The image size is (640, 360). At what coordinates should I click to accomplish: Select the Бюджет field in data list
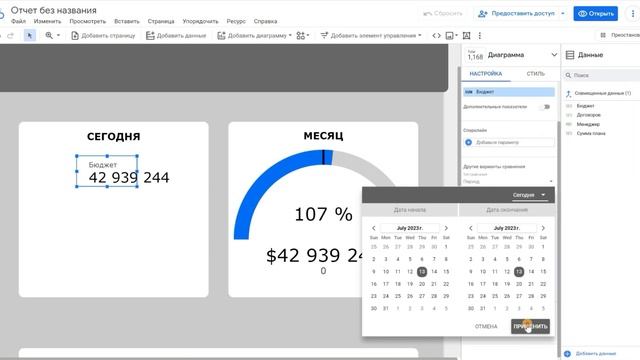coord(585,106)
